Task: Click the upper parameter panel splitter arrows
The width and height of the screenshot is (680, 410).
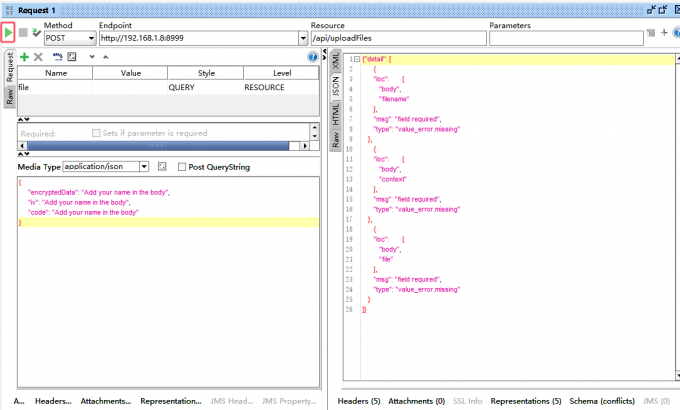Action: 23,119
